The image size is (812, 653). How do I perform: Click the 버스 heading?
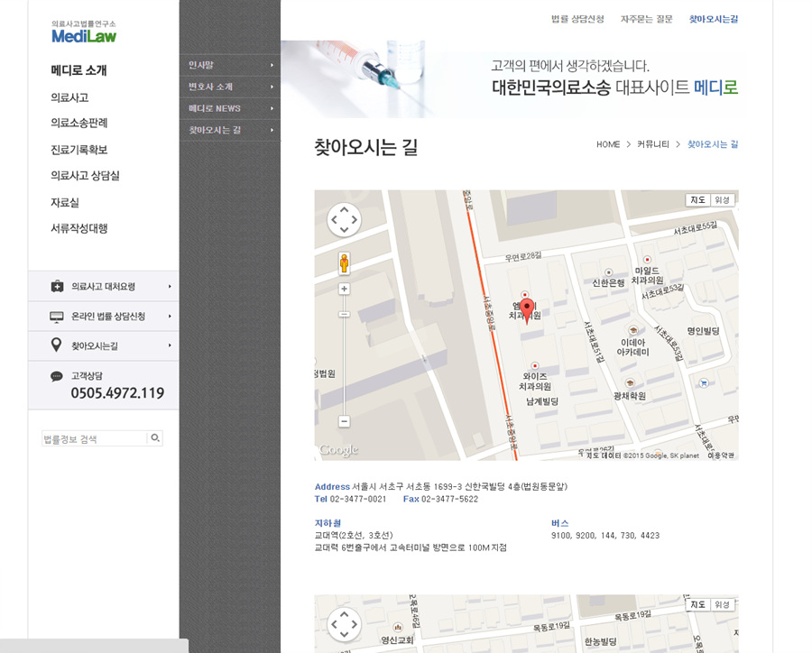click(x=559, y=523)
